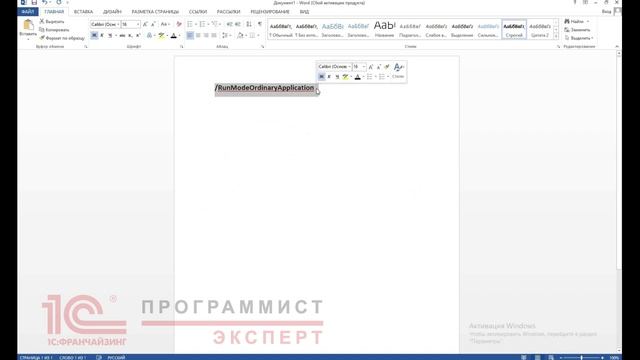
Task: Switch to ДИЗАЙН (Design) tab
Action: point(112,12)
